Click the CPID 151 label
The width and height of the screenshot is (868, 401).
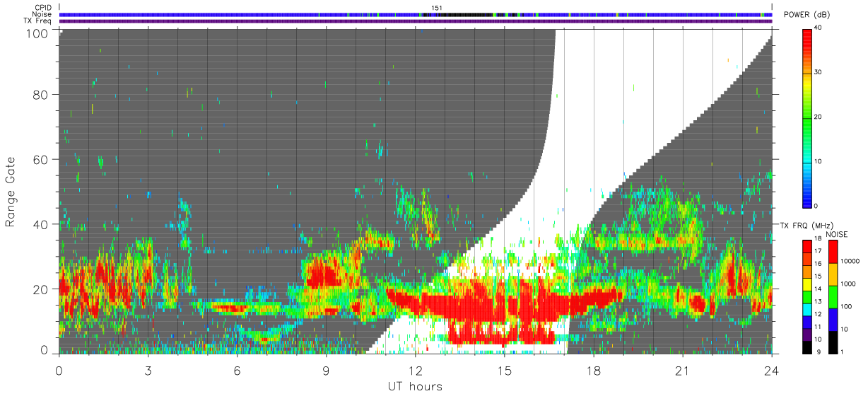pyautogui.click(x=437, y=8)
